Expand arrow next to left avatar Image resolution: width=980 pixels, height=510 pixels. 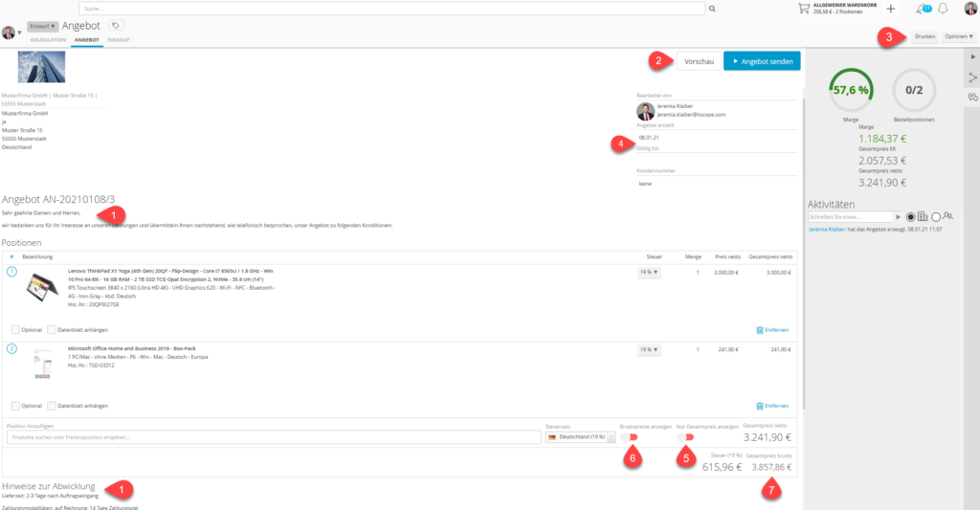pyautogui.click(x=19, y=33)
